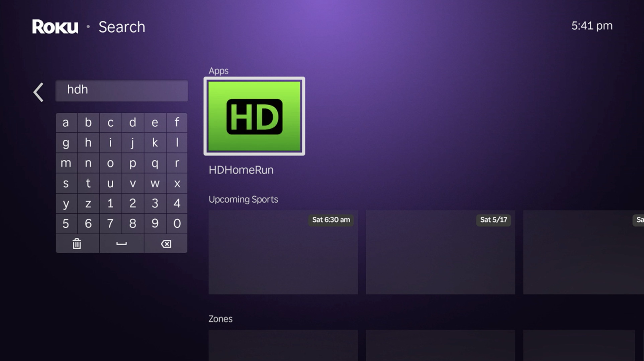Image resolution: width=644 pixels, height=361 pixels.
Task: Tap the number 1 key
Action: [x=110, y=203]
